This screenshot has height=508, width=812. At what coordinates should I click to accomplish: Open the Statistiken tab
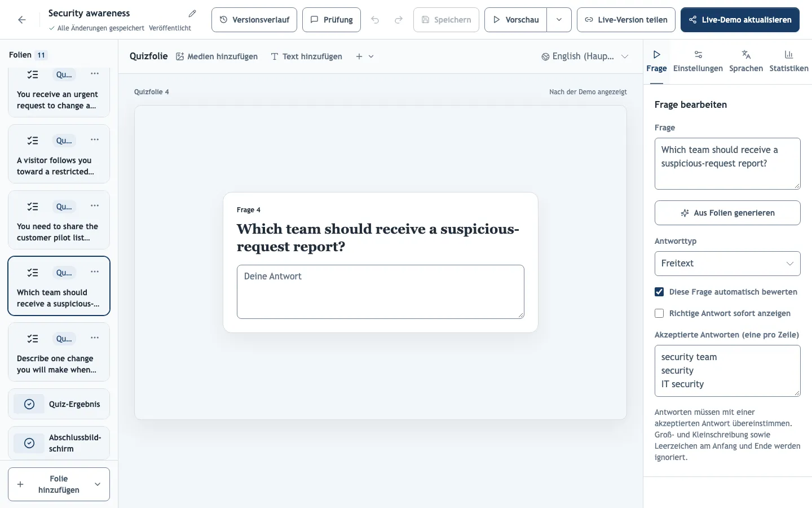point(789,62)
